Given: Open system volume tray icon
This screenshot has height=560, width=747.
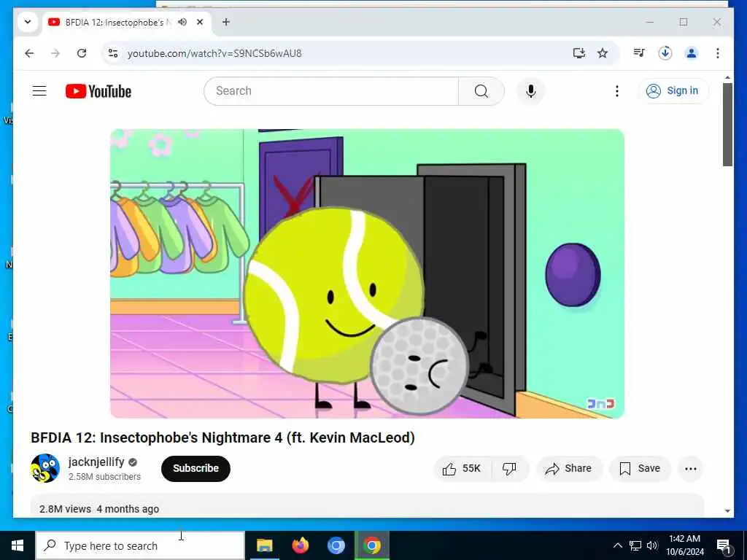Looking at the screenshot, I should tap(652, 545).
